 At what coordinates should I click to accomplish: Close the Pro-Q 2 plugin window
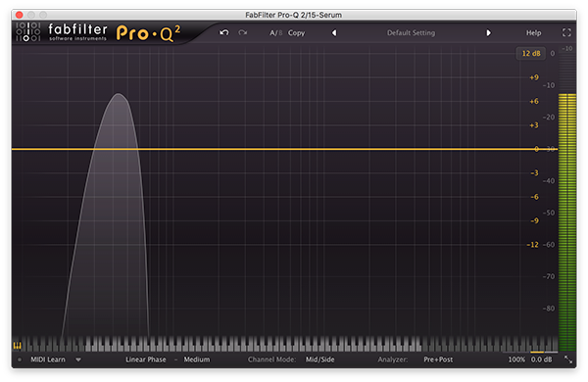click(x=20, y=15)
